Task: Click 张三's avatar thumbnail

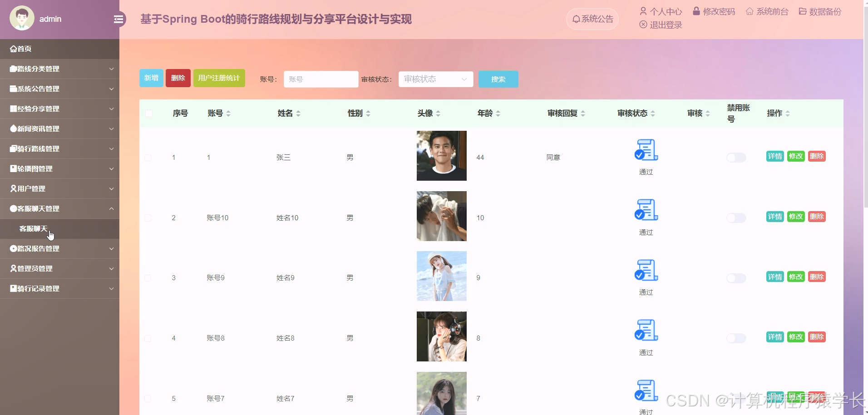Action: pyautogui.click(x=442, y=156)
